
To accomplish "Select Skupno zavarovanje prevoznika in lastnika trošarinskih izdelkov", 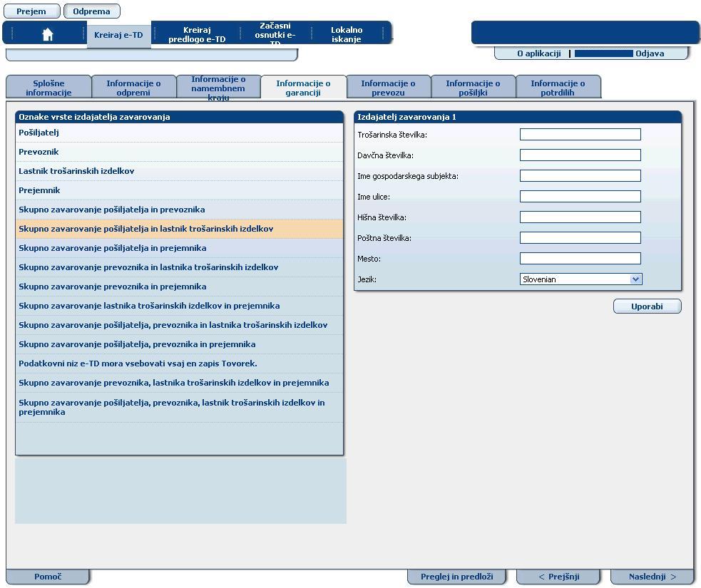I will (179, 267).
